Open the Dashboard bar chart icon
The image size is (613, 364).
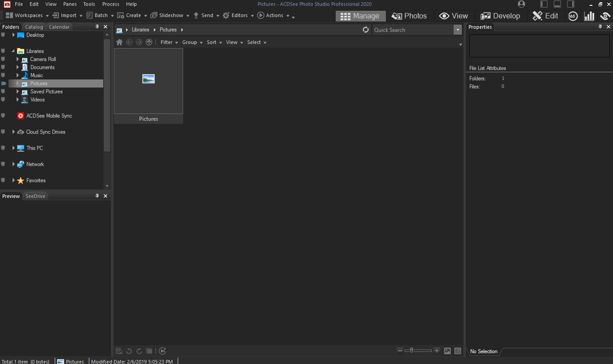pyautogui.click(x=589, y=16)
